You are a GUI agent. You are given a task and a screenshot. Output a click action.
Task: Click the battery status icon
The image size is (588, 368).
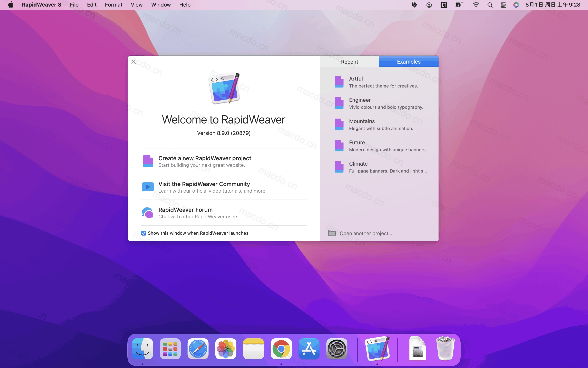click(x=460, y=5)
